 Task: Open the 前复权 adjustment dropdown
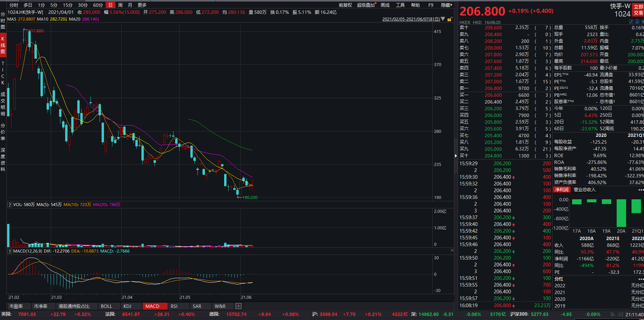tap(345, 5)
